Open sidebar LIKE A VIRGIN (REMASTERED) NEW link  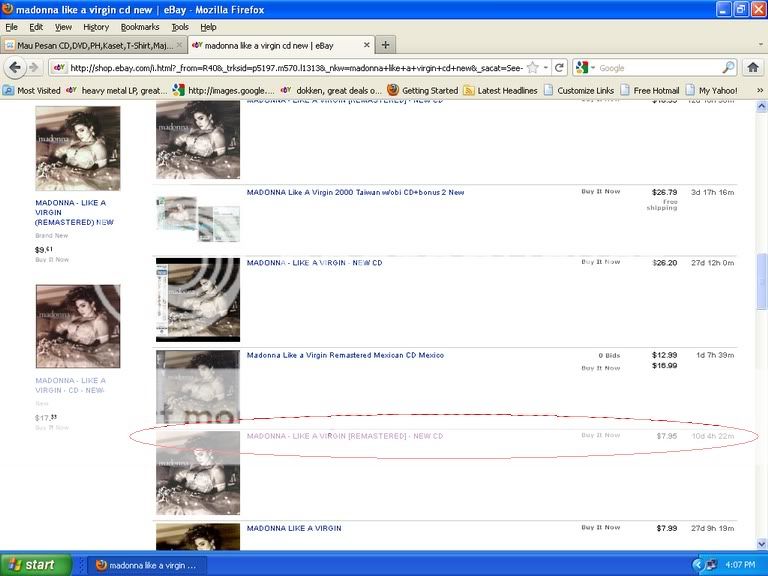[74, 212]
